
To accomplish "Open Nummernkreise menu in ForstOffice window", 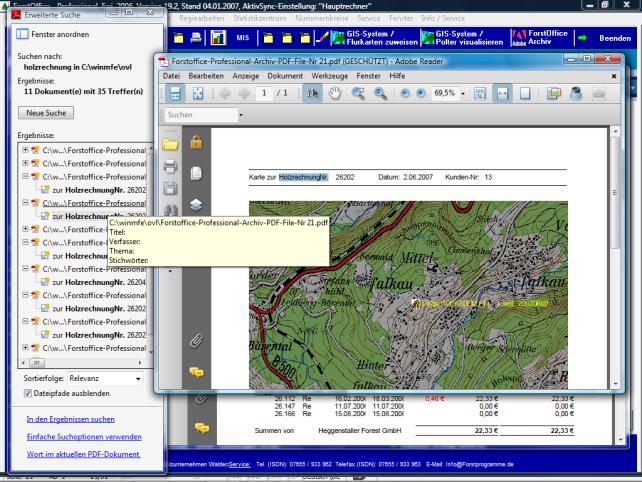I will (x=322, y=18).
